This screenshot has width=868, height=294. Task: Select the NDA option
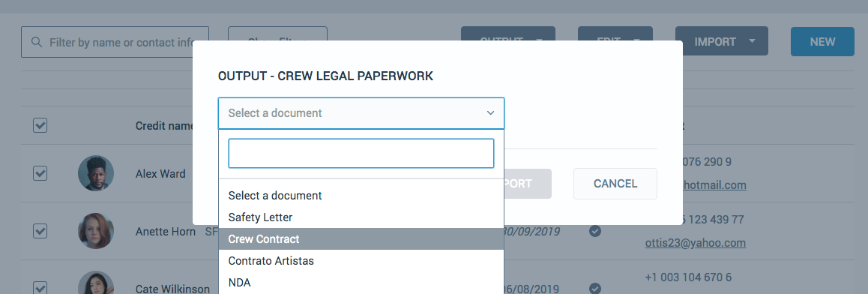[361, 282]
